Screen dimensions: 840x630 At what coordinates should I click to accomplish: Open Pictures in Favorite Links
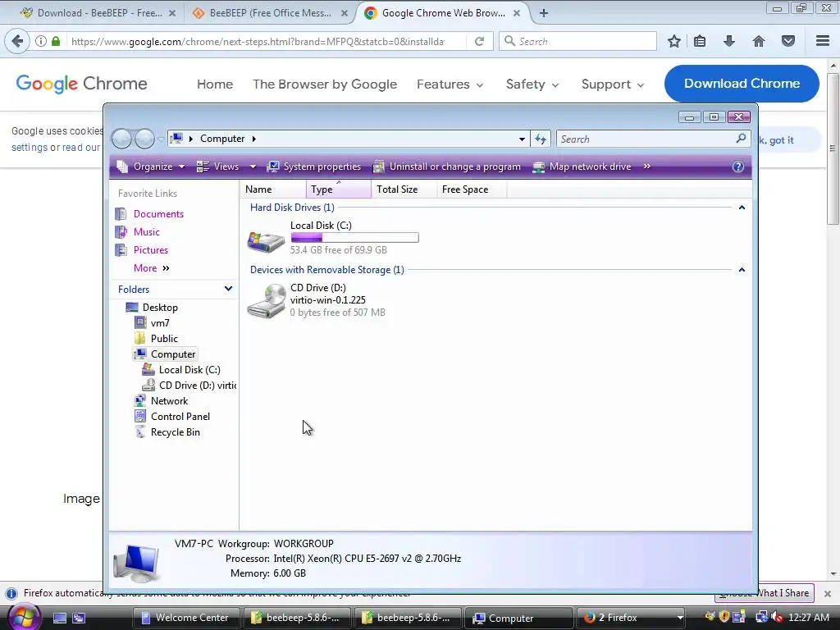(x=151, y=250)
